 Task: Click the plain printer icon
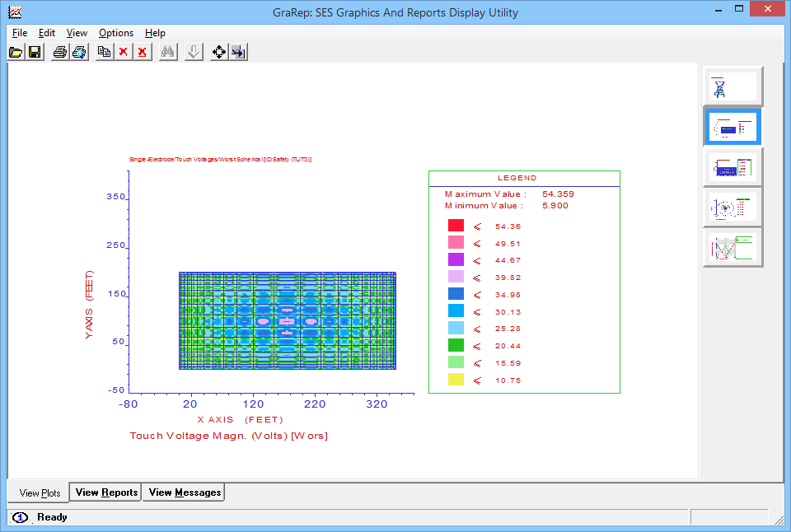pyautogui.click(x=60, y=52)
